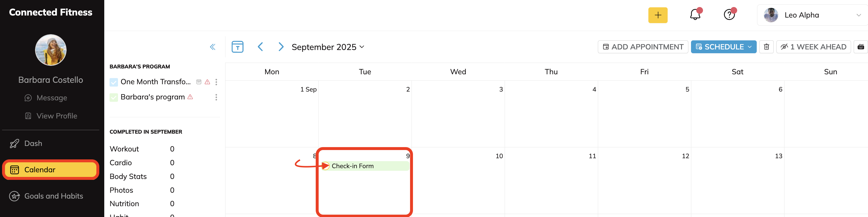Open View Profile for Barbara
The height and width of the screenshot is (217, 868).
tap(57, 116)
